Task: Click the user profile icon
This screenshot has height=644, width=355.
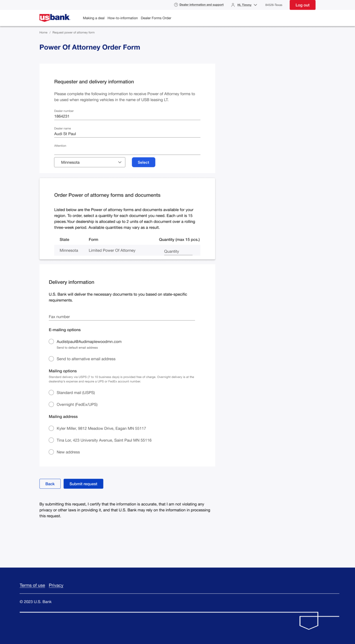Action: click(233, 5)
